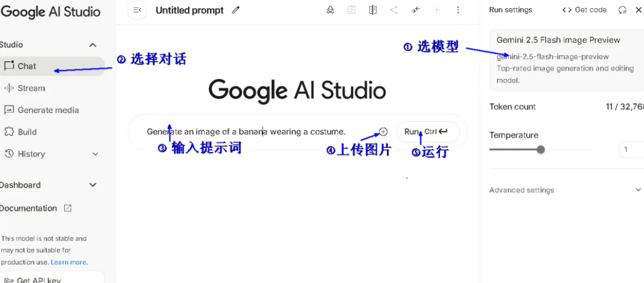The width and height of the screenshot is (644, 283).
Task: Collapse the left sidebar navigation panel
Action: tap(137, 10)
